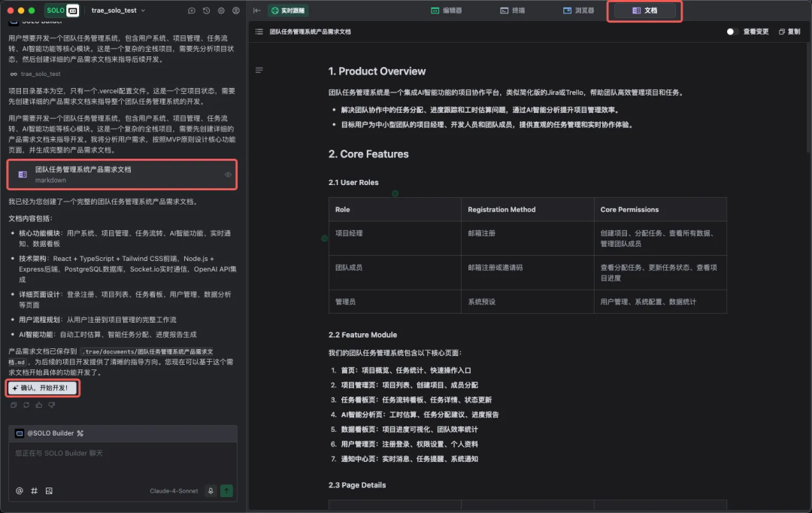The width and height of the screenshot is (812, 513).
Task: Switch to the 编辑器 tab
Action: coord(446,11)
